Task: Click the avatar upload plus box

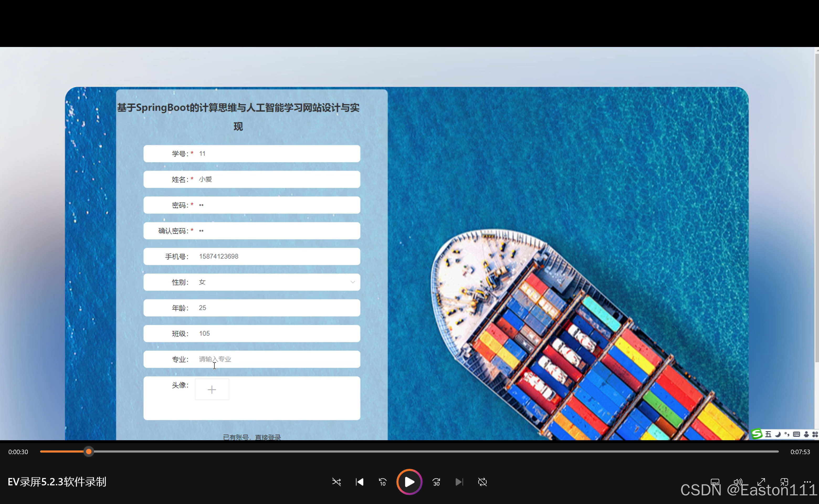Action: click(x=212, y=389)
